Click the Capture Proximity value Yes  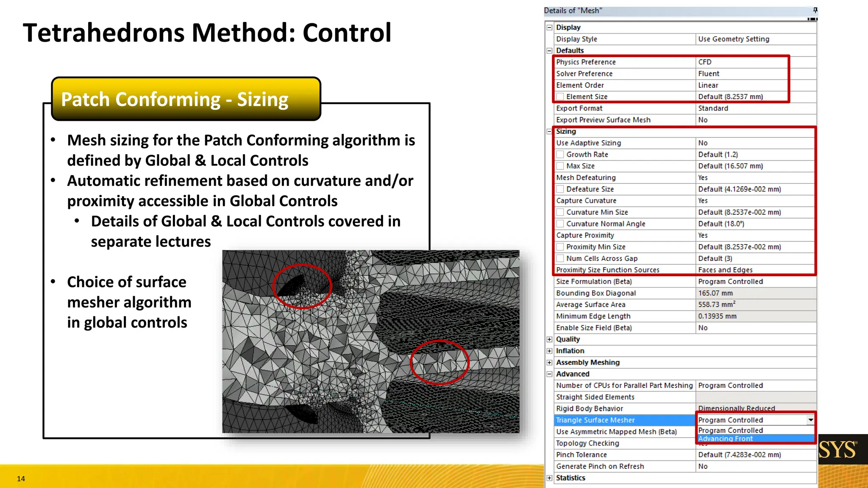coord(756,236)
